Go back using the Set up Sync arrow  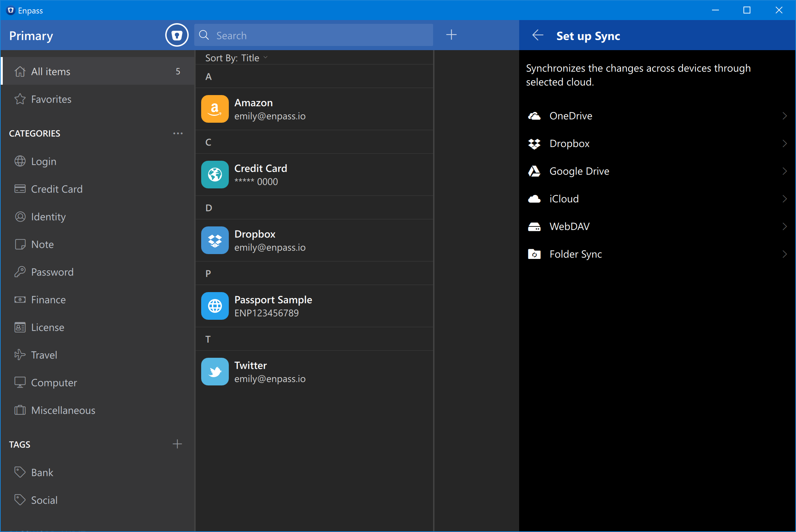click(537, 35)
